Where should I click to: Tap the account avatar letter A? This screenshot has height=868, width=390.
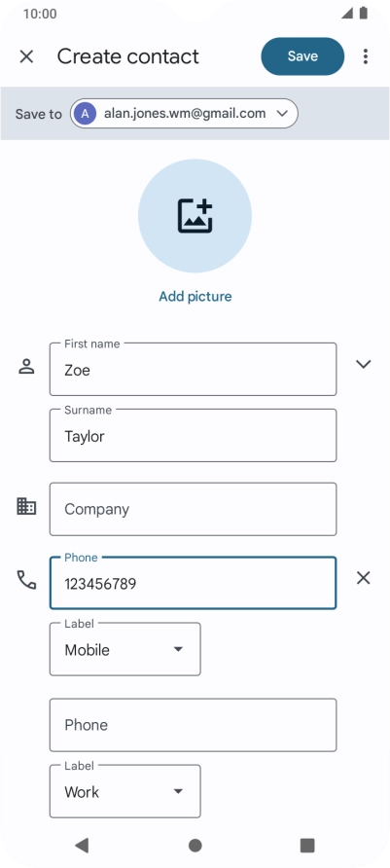pyautogui.click(x=85, y=114)
